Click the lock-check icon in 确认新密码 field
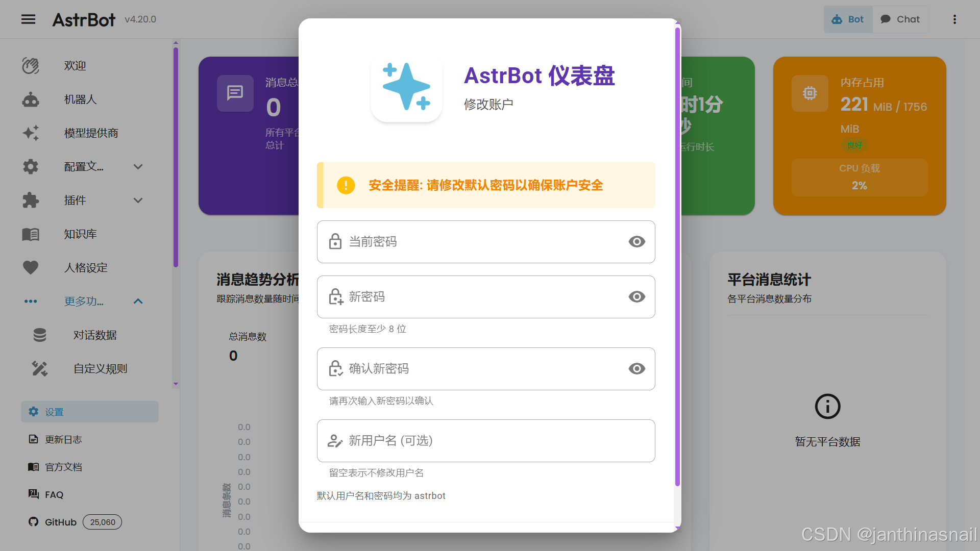The height and width of the screenshot is (551, 980). (336, 369)
